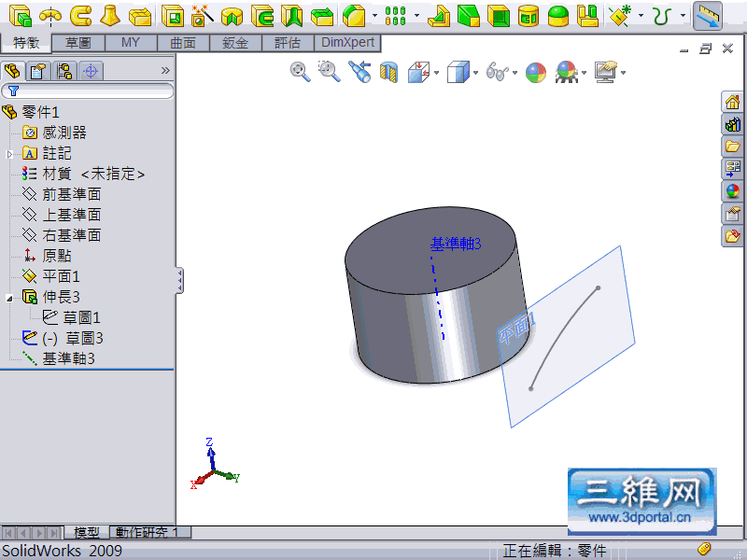Open the ConfigurationManager panel tab
This screenshot has width=747, height=560.
click(x=64, y=72)
